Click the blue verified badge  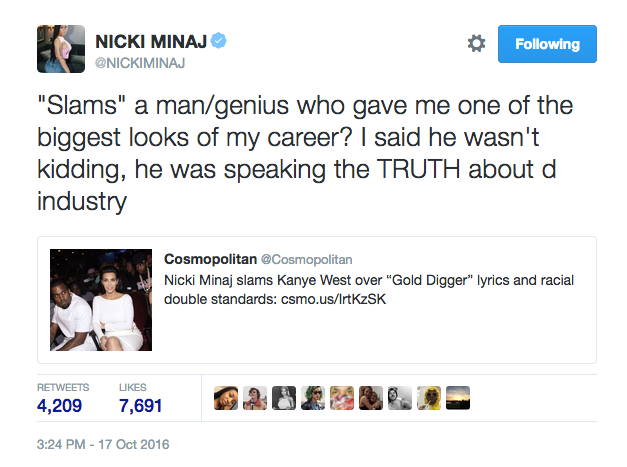click(x=218, y=40)
